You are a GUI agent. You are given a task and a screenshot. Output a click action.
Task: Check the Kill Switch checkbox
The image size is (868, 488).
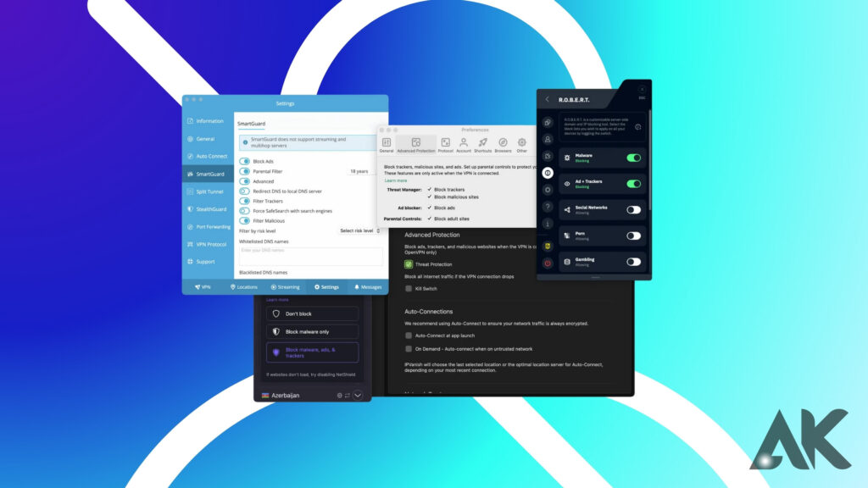[x=409, y=289]
